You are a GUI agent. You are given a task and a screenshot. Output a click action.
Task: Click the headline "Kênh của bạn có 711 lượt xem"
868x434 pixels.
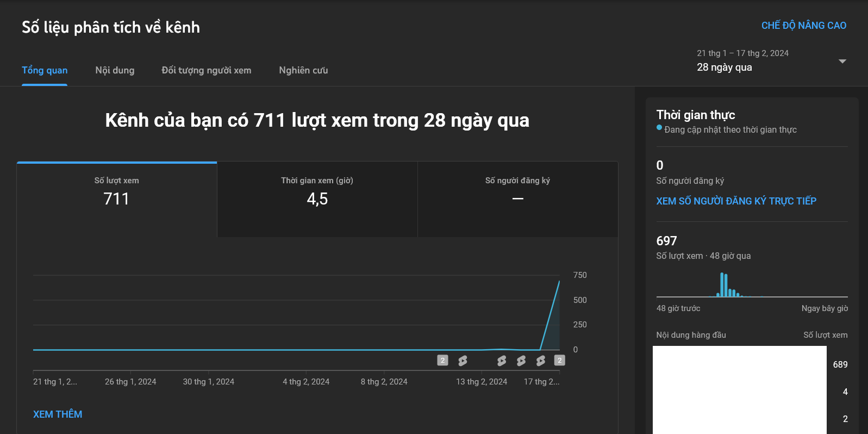click(x=317, y=120)
